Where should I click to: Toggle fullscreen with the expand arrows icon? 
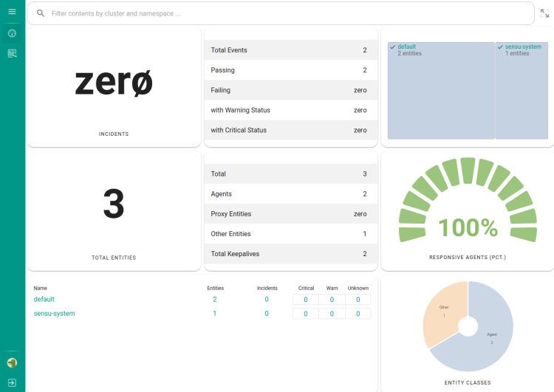pyautogui.click(x=544, y=13)
